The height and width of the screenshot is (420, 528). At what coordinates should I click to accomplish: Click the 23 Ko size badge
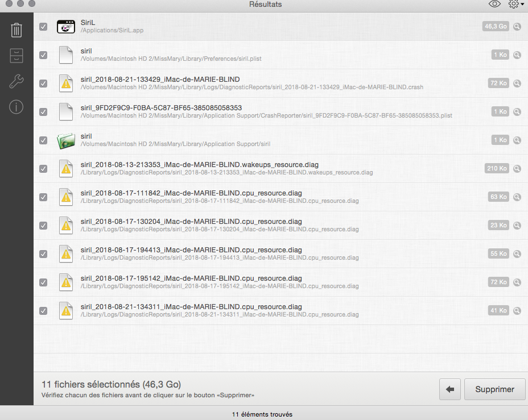click(x=498, y=225)
